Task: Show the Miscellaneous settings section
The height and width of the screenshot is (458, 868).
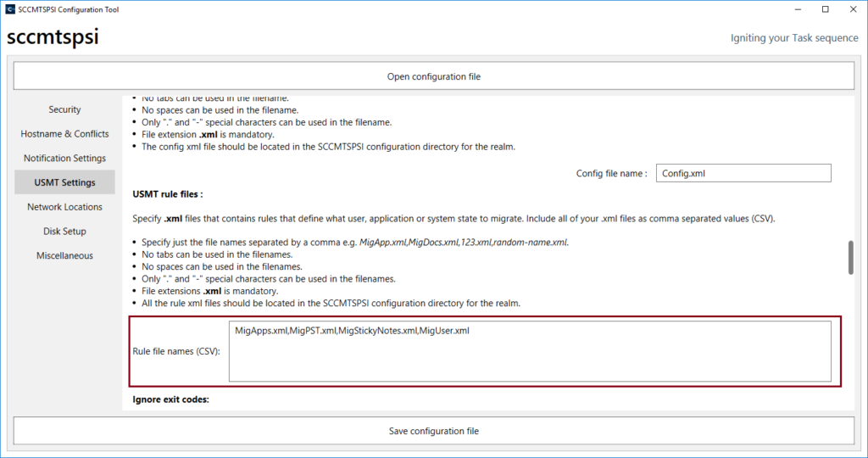Action: pos(64,256)
